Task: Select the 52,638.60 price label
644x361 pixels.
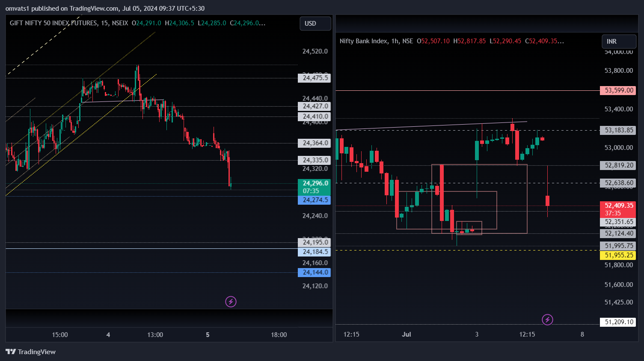Action: point(618,183)
